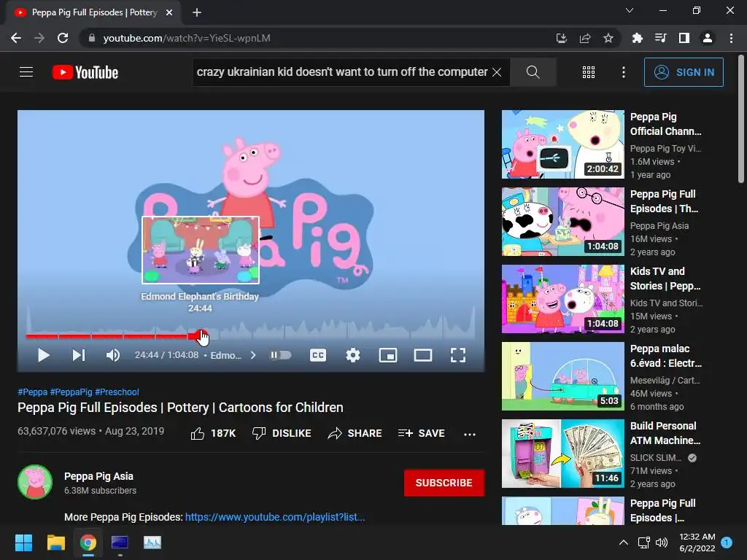
Task: Click the address bar URL
Action: tap(187, 38)
